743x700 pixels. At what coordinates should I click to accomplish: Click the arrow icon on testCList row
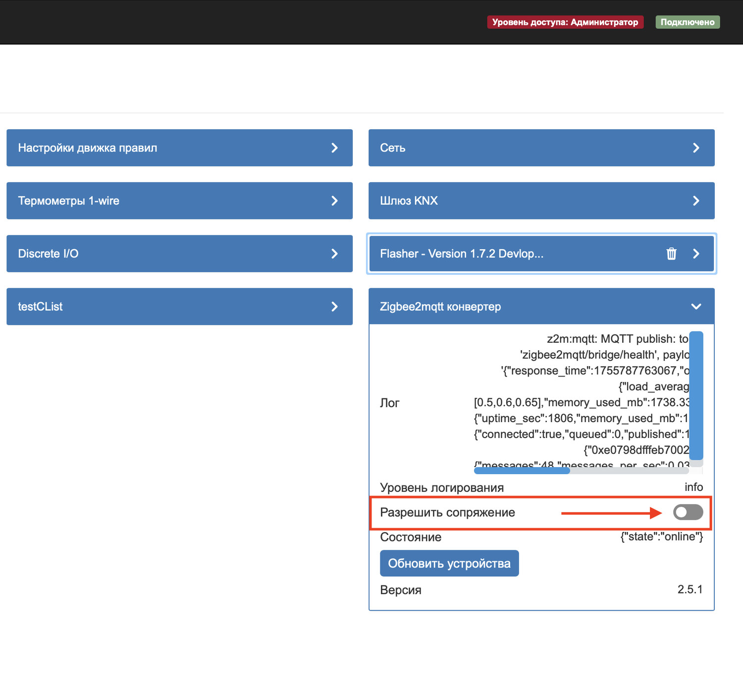334,307
